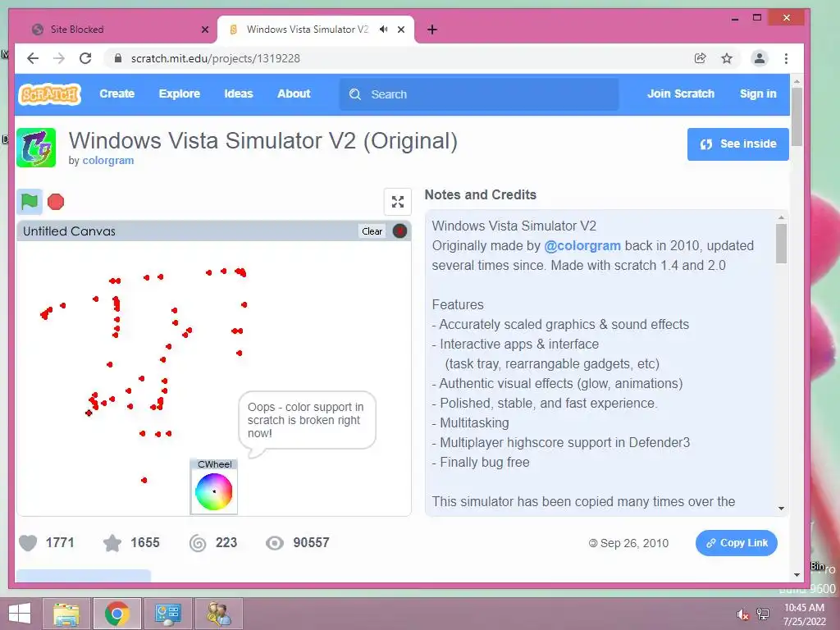Close the Site Blocked tab

(x=204, y=30)
